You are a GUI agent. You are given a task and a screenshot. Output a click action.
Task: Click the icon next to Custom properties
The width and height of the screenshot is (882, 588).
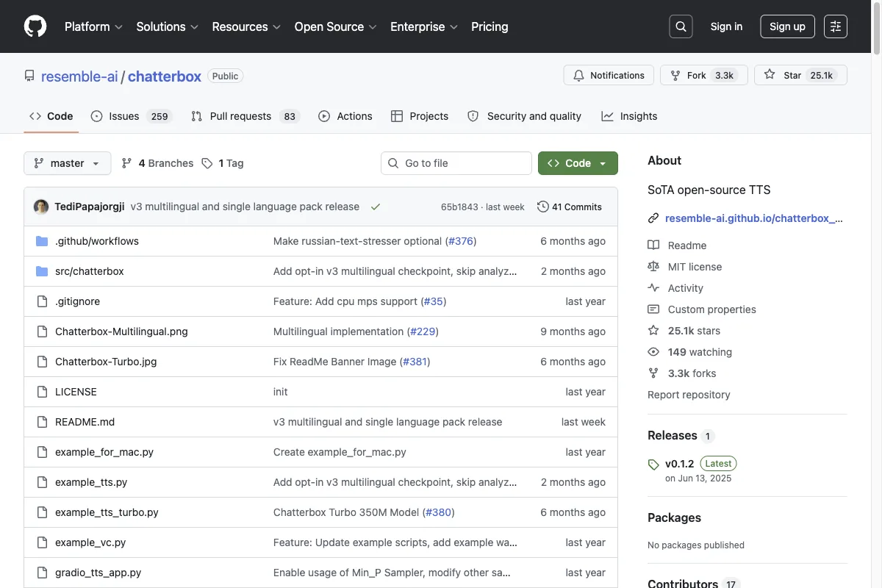point(653,309)
